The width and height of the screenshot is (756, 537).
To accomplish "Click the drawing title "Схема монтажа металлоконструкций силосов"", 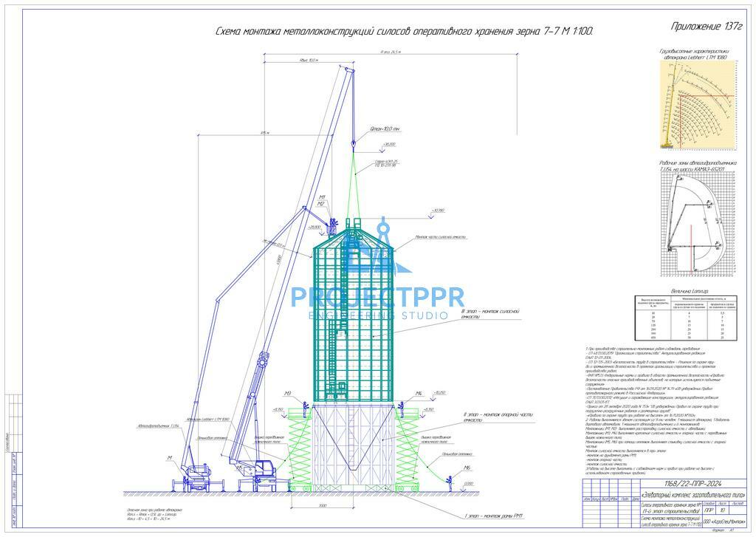I will coord(403,31).
